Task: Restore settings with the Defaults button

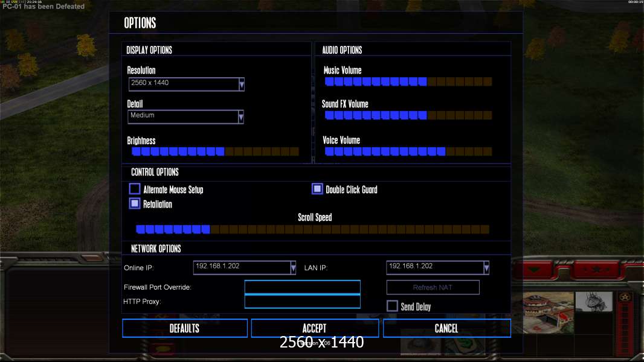Action: tap(185, 328)
